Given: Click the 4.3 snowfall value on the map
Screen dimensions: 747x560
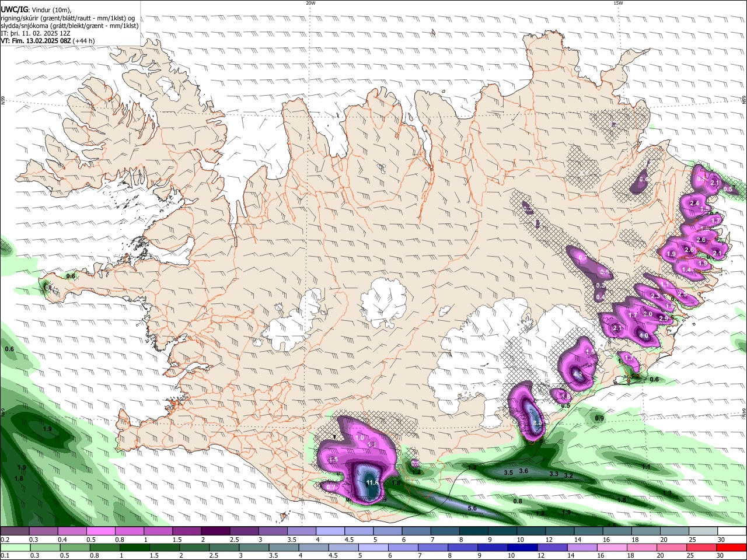Looking at the screenshot, I should tap(578, 374).
